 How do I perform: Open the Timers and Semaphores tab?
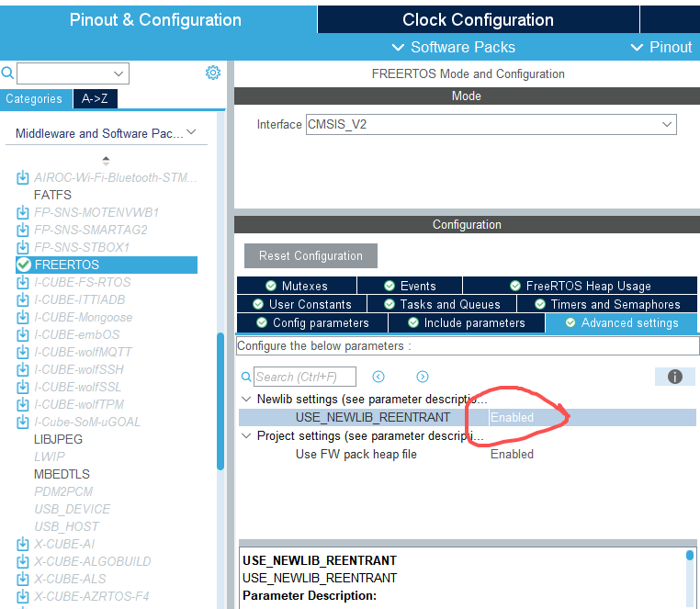click(x=607, y=305)
